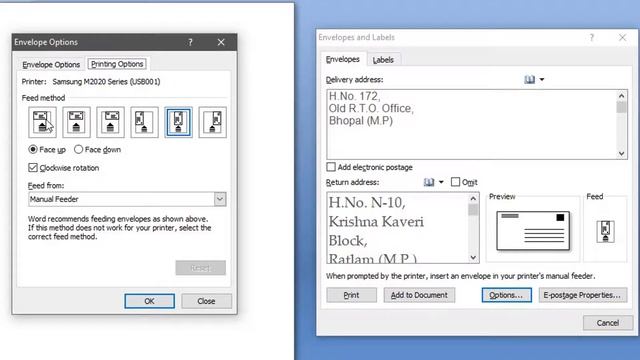Close Envelopes and Labels dialog with X

(622, 38)
